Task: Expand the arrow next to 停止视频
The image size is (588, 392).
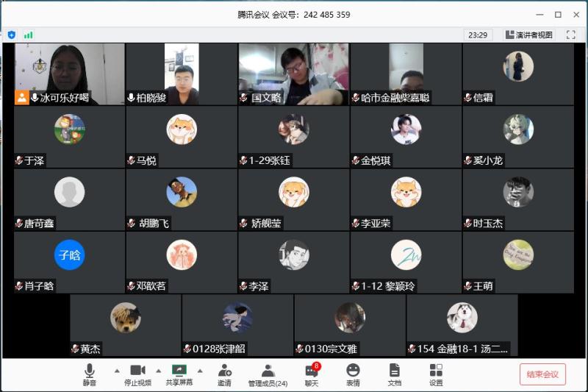Action: pyautogui.click(x=158, y=371)
